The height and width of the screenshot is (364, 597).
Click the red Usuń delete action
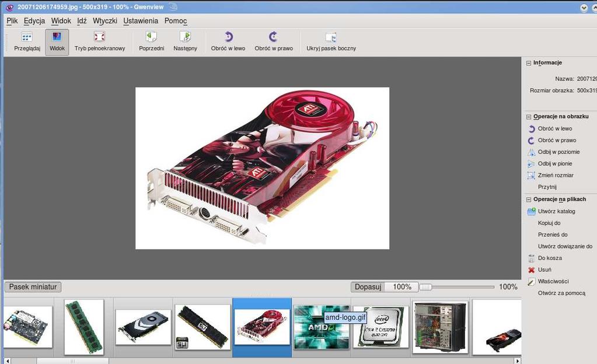(x=544, y=269)
